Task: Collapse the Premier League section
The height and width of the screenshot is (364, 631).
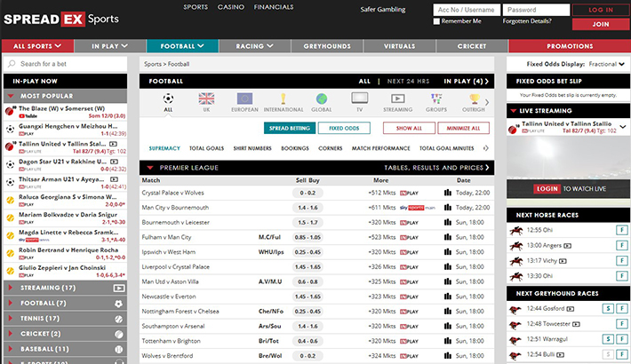Action: pyautogui.click(x=150, y=168)
